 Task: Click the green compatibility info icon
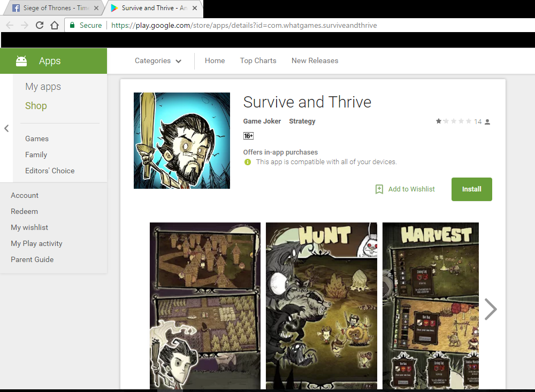point(248,162)
